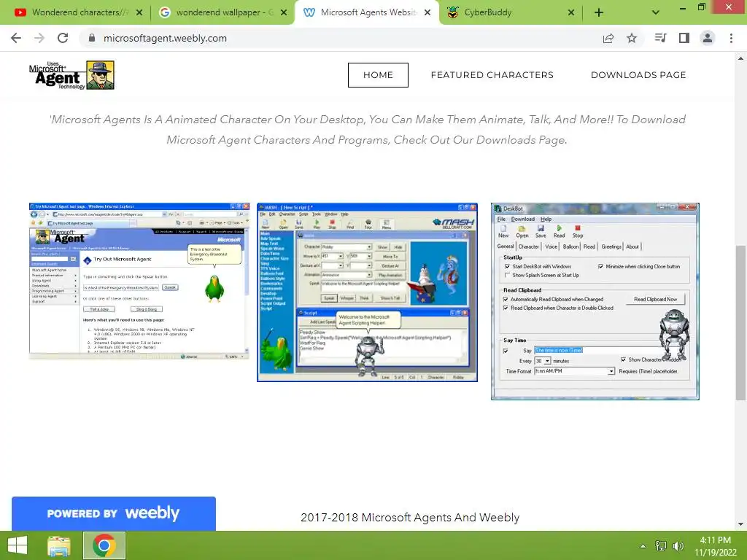The width and height of the screenshot is (747, 560).
Task: Open the network status tray icon
Action: point(661,546)
